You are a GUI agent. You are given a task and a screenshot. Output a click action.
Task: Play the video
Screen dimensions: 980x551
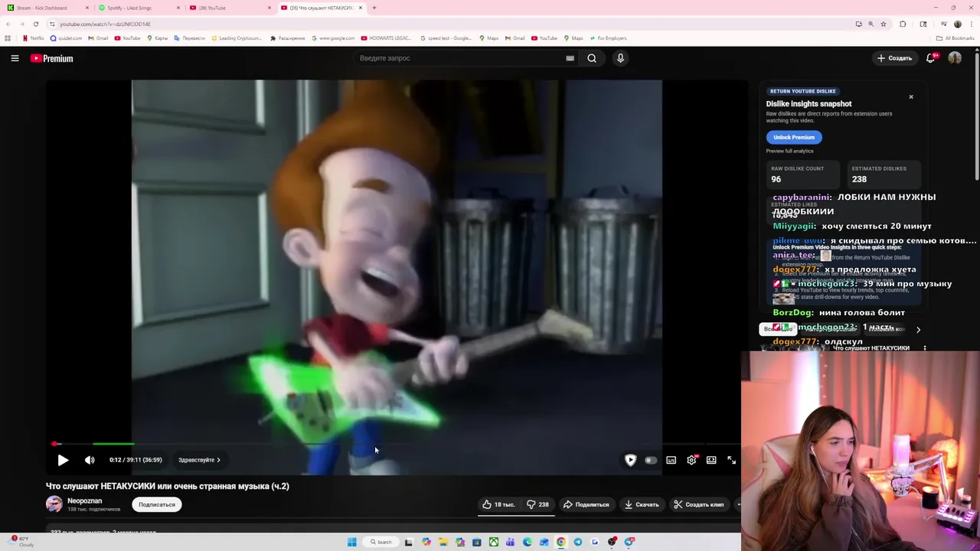63,460
